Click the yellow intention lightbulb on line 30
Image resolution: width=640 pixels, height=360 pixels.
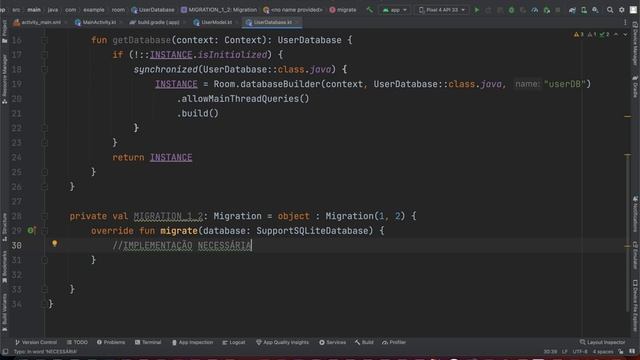(x=54, y=244)
